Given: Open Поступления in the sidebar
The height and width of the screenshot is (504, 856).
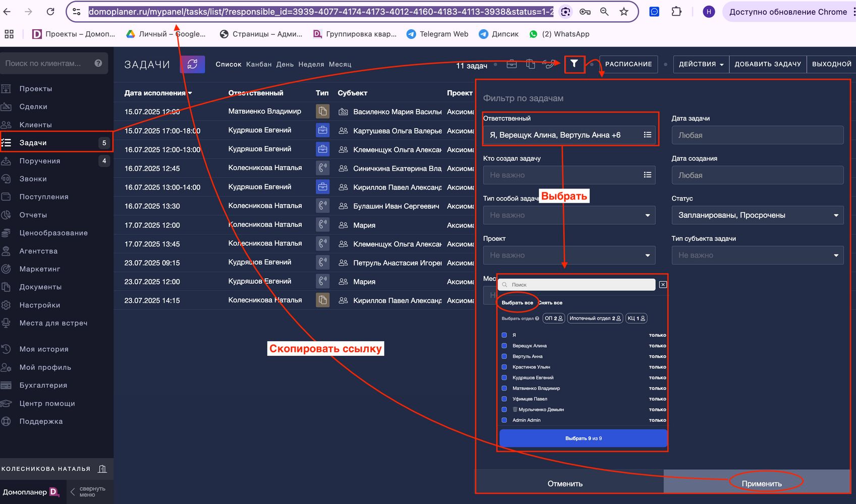Looking at the screenshot, I should (x=44, y=197).
